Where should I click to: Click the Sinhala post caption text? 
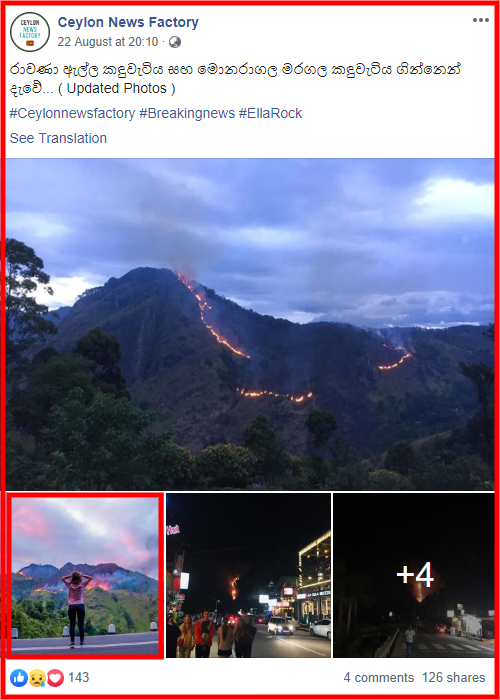[x=235, y=79]
